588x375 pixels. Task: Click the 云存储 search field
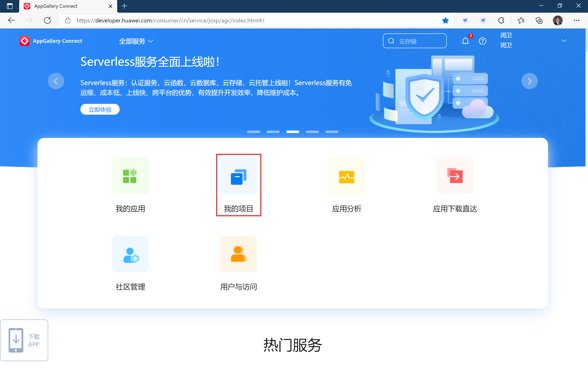(x=415, y=41)
